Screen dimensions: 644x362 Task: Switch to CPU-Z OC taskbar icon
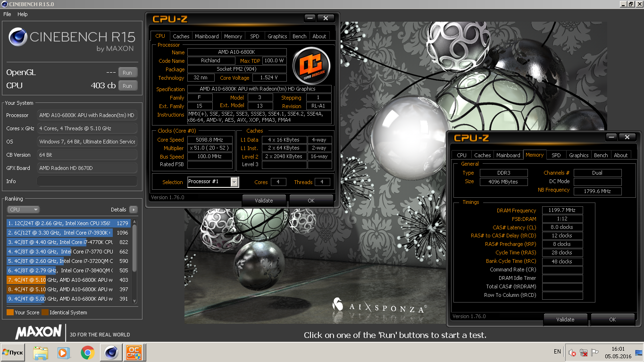click(x=134, y=352)
